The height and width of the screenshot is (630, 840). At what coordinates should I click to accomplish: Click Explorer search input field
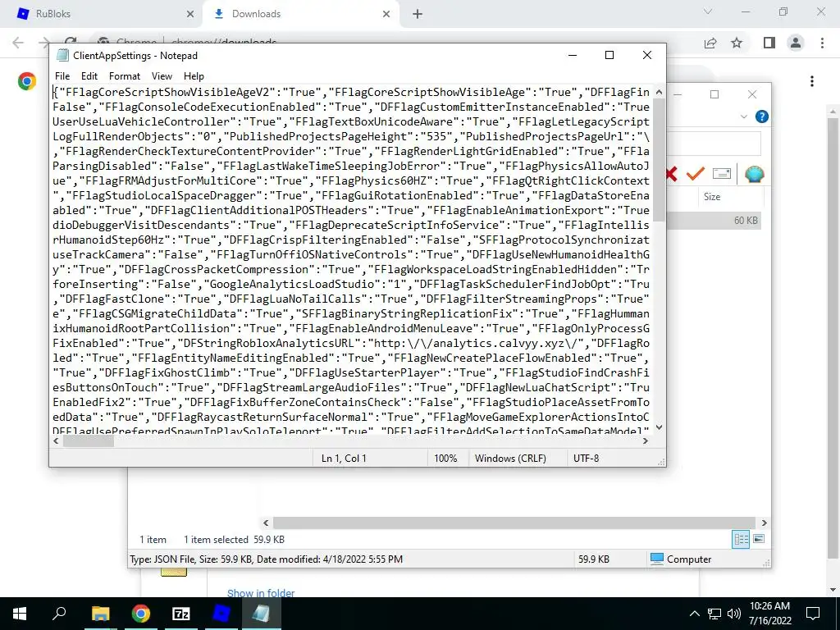[x=714, y=144]
